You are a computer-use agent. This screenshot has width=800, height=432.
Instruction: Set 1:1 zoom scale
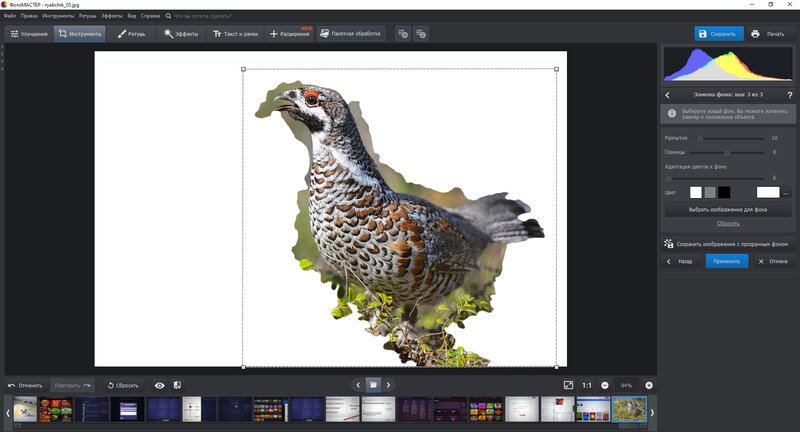pyautogui.click(x=587, y=386)
